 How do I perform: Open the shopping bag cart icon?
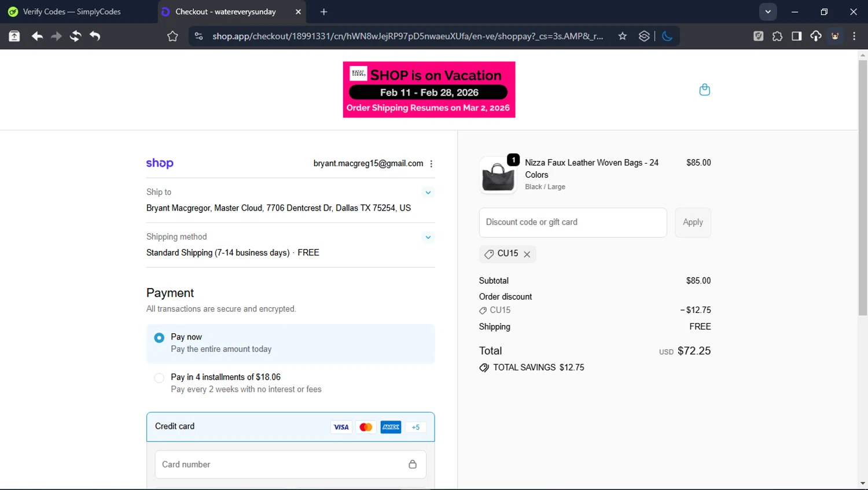coord(704,89)
